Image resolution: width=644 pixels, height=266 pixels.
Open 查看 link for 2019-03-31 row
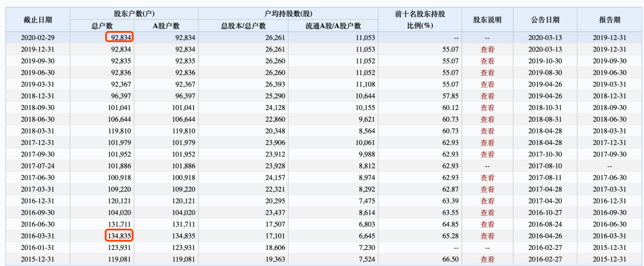[487, 85]
